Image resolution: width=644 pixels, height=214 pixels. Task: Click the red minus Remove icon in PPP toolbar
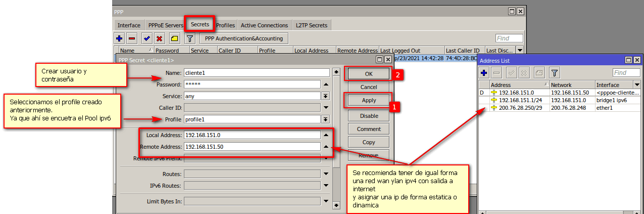tap(132, 38)
